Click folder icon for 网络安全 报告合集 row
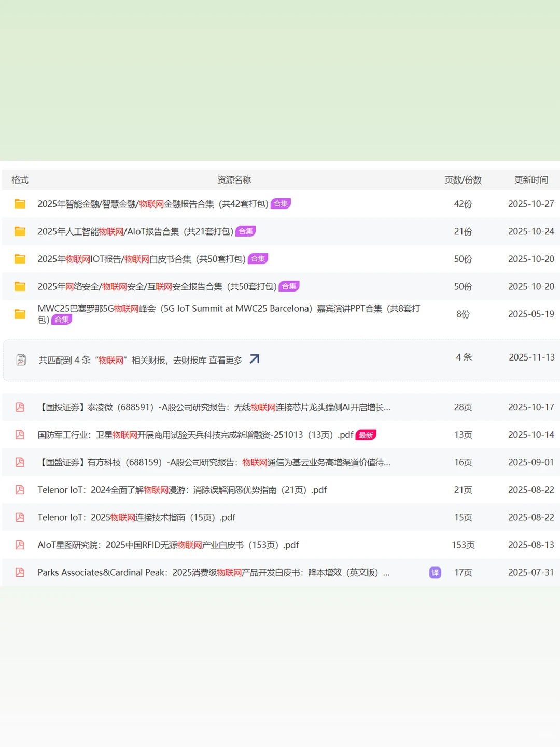This screenshot has height=747, width=560. pyautogui.click(x=20, y=286)
